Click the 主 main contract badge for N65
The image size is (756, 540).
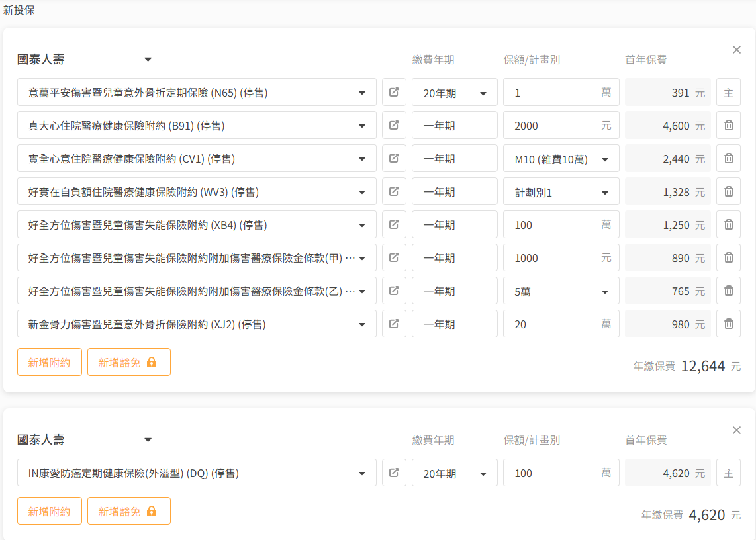point(728,93)
